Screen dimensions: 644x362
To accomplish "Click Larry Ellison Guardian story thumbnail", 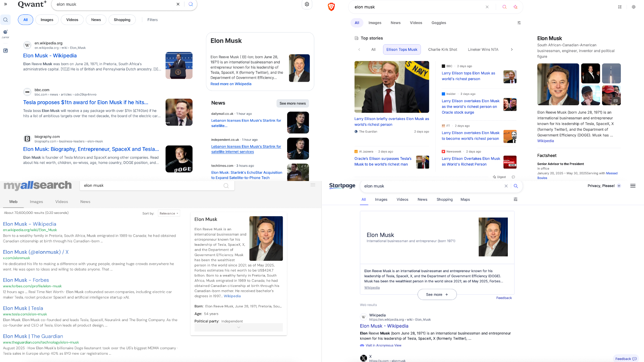I will (391, 87).
